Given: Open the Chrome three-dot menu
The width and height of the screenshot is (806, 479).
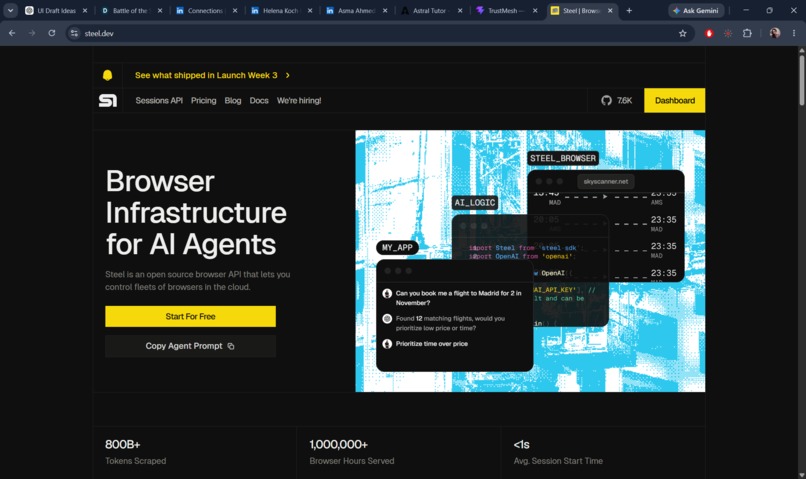Looking at the screenshot, I should tap(794, 33).
